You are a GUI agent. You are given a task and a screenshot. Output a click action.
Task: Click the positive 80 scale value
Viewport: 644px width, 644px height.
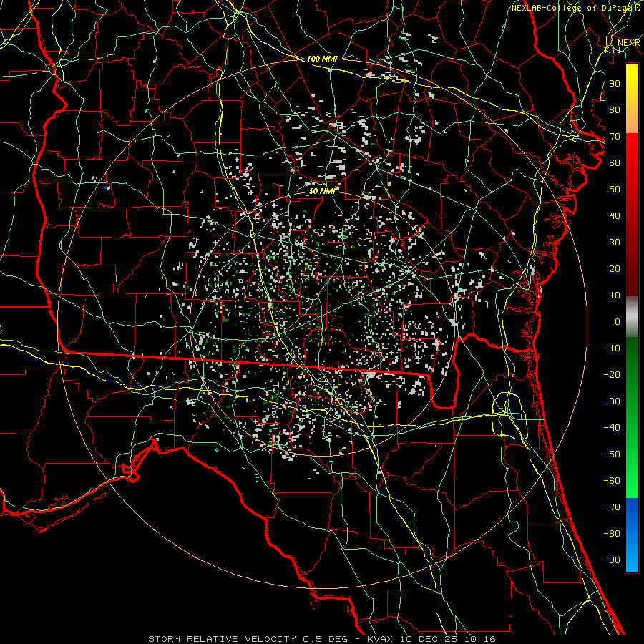[615, 109]
